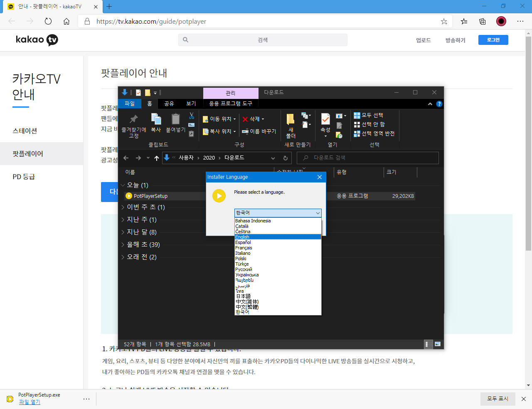Go forward in Explorer navigation
This screenshot has width=532, height=409.
click(x=138, y=158)
